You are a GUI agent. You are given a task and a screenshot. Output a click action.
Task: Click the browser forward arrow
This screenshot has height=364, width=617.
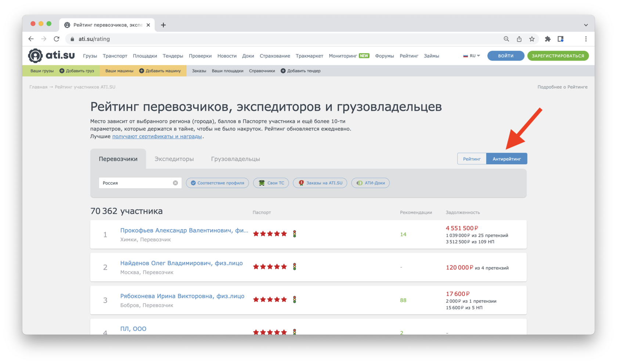click(x=44, y=39)
